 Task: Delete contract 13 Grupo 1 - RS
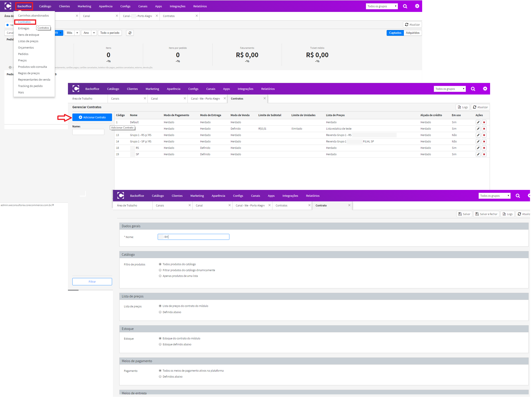tap(484, 135)
